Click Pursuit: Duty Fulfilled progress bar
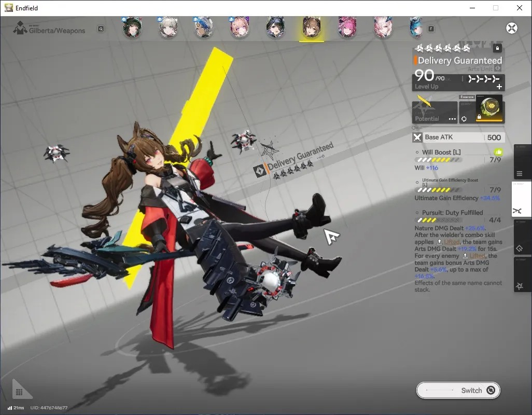Viewport: 532px width, 415px height. point(439,220)
